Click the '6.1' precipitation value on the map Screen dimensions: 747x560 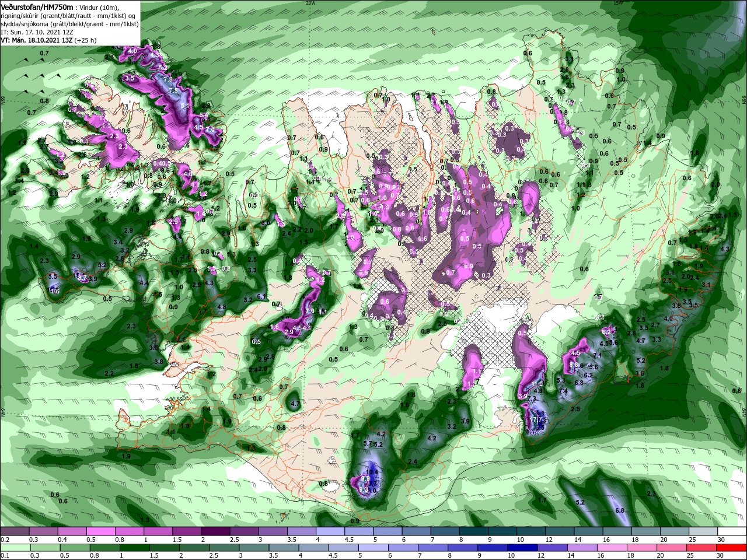pos(261,296)
